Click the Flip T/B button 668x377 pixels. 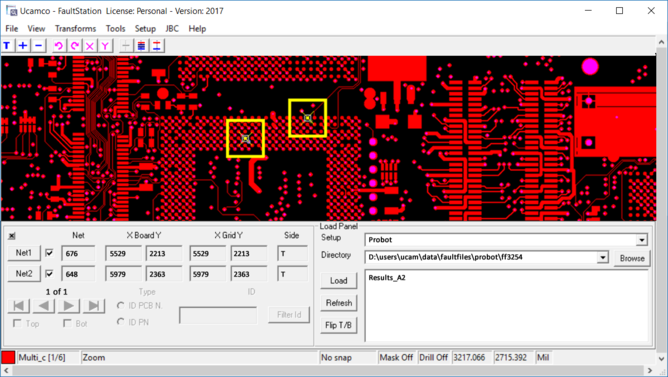coord(339,325)
